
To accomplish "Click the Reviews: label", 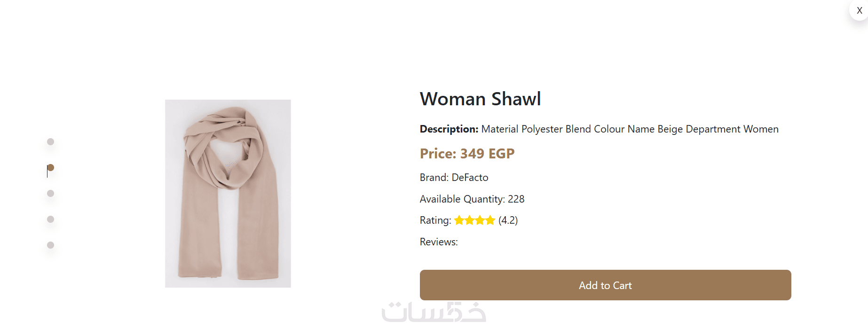I will point(439,242).
